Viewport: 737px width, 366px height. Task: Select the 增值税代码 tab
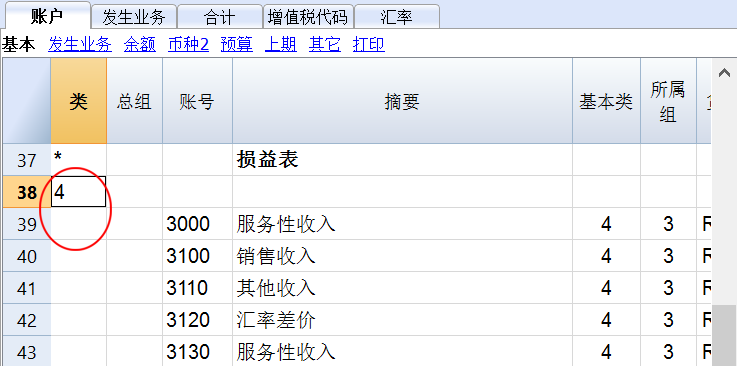pos(308,17)
